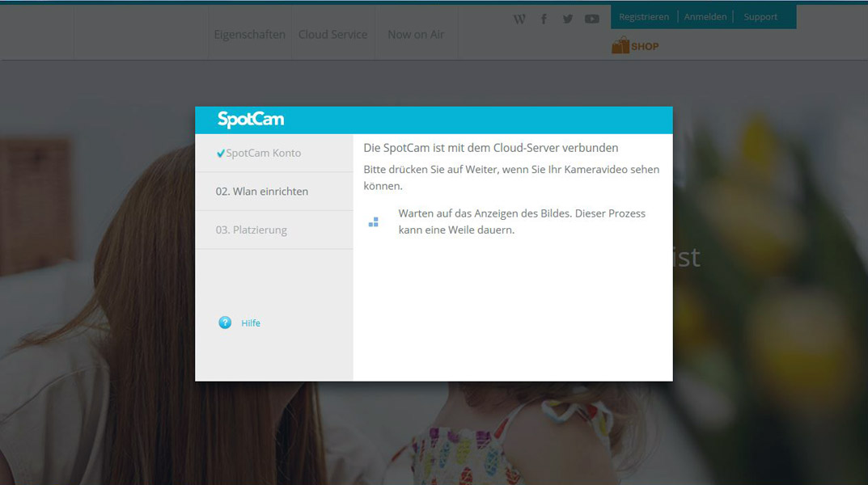Open the Facebook icon in header

[544, 19]
